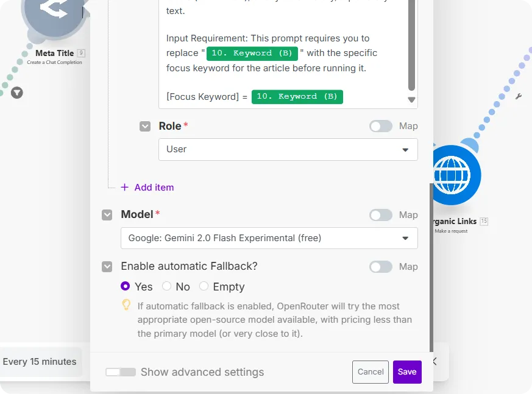Select No for automatic Fallback
The image size is (532, 394).
(166, 286)
